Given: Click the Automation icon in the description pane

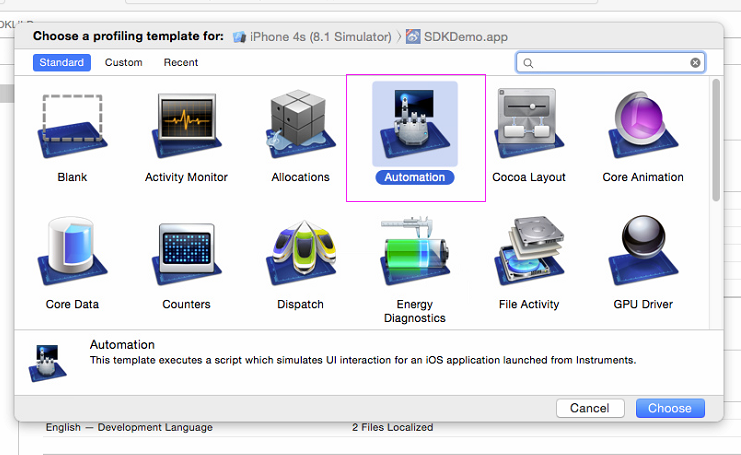Looking at the screenshot, I should 47,363.
